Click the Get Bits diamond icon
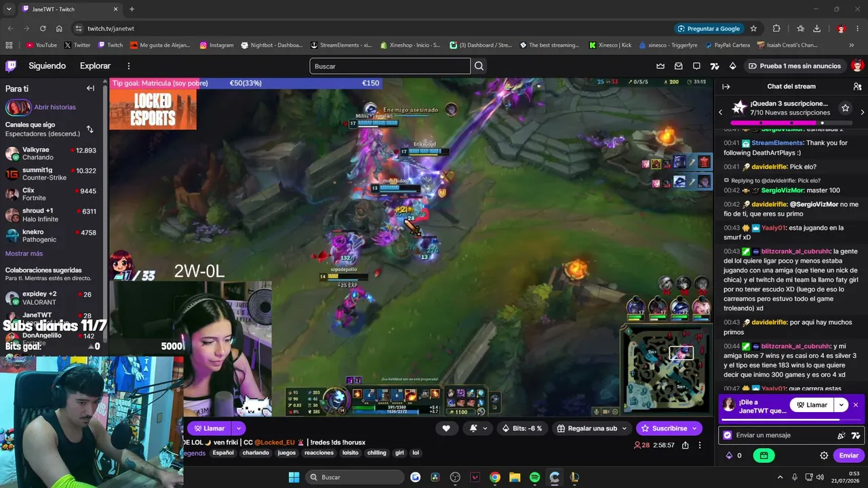Screen dimensions: 868x488 coord(732,66)
